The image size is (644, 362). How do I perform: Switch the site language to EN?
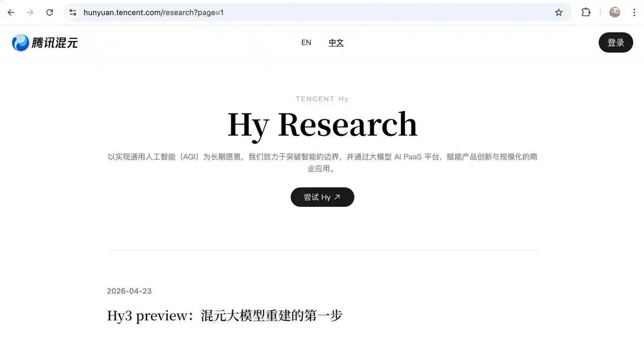click(306, 43)
